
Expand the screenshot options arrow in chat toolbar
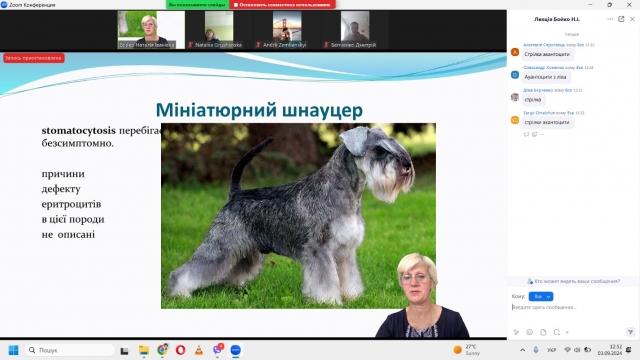(567, 332)
